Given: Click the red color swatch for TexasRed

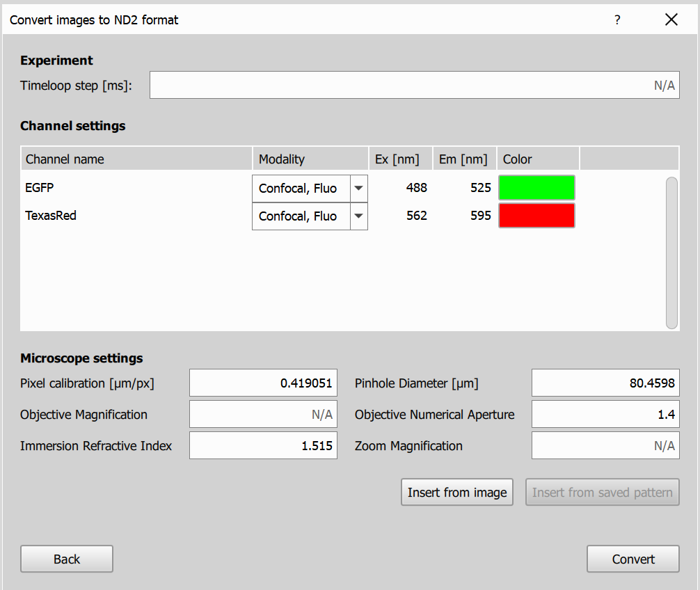Looking at the screenshot, I should (536, 215).
